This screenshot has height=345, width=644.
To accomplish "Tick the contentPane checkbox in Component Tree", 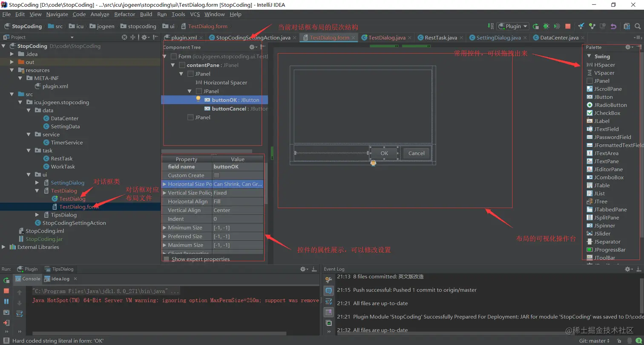I will pos(182,65).
